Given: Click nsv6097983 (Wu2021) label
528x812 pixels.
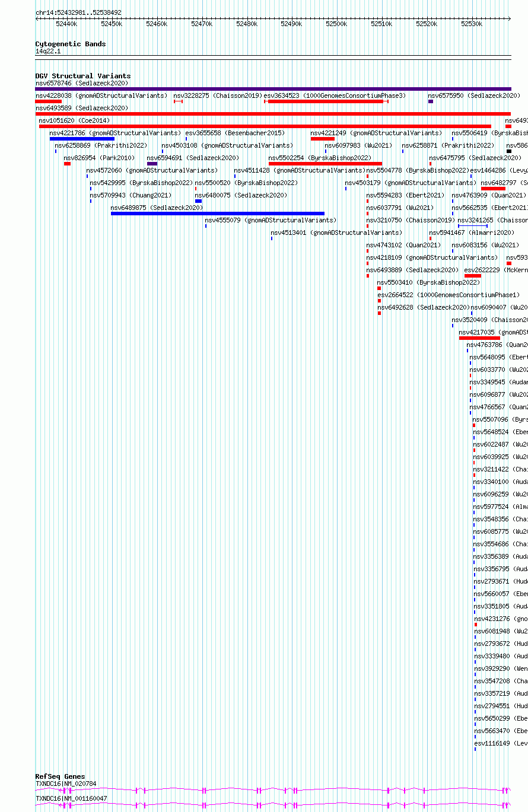Looking at the screenshot, I should click(x=358, y=145).
